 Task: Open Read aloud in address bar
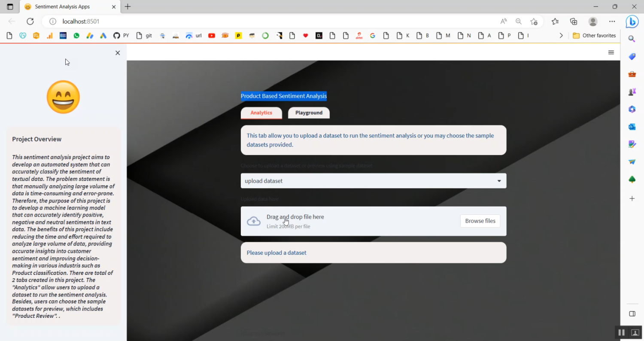point(504,21)
